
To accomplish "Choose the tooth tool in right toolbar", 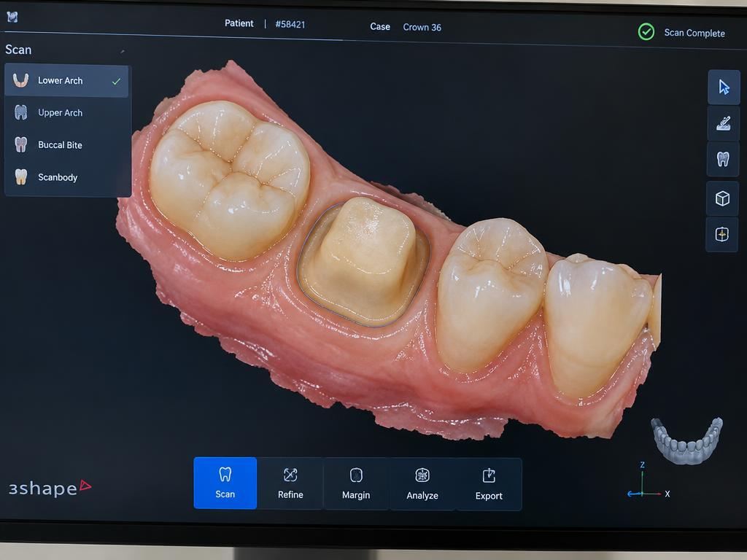I will point(723,159).
